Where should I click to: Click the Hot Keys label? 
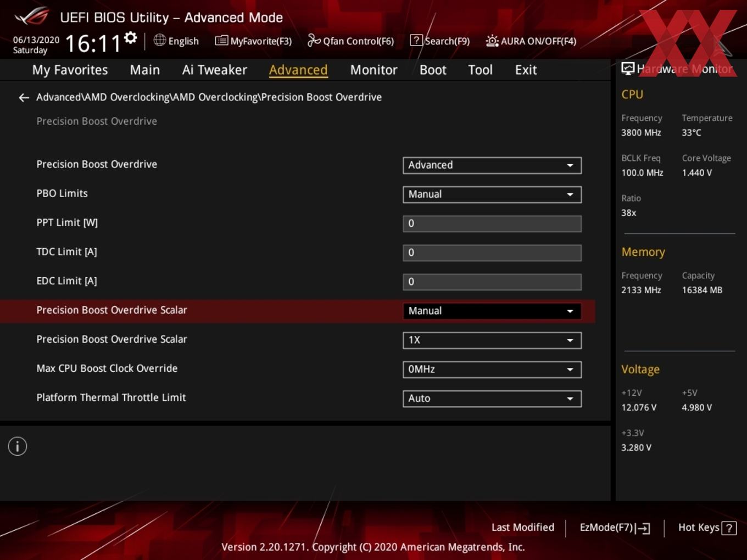(x=699, y=527)
